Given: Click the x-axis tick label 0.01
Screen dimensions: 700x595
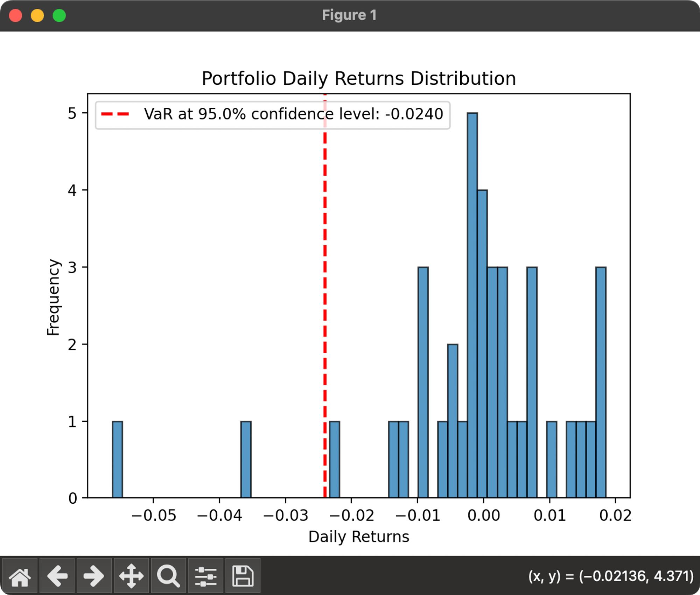Looking at the screenshot, I should tap(550, 516).
